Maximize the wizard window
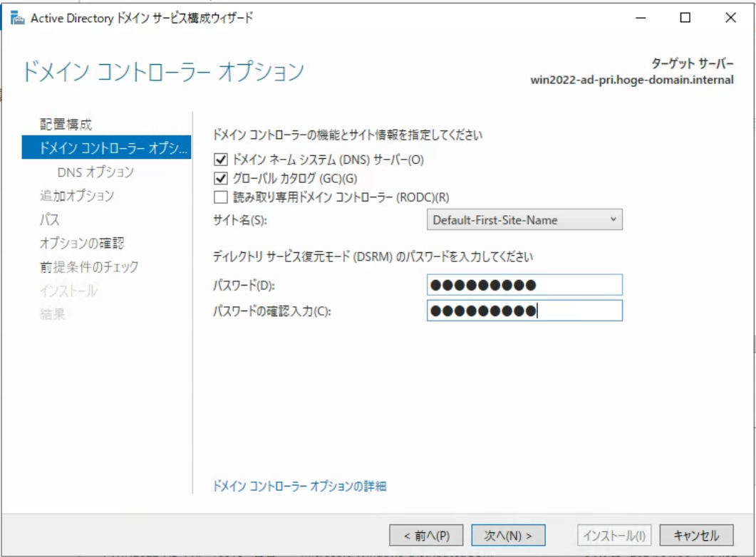Viewport: 756px width, 557px height. 685,18
